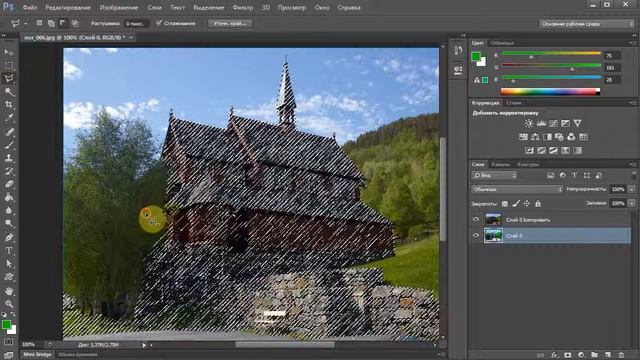Add a Threshold adjustment
The width and height of the screenshot is (640, 360).
[553, 150]
